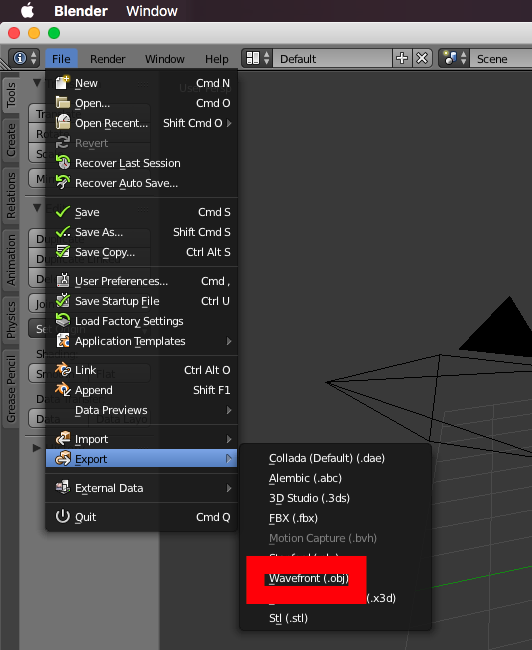Collapse the Edit panel triangle
The width and height of the screenshot is (532, 650).
(36, 207)
